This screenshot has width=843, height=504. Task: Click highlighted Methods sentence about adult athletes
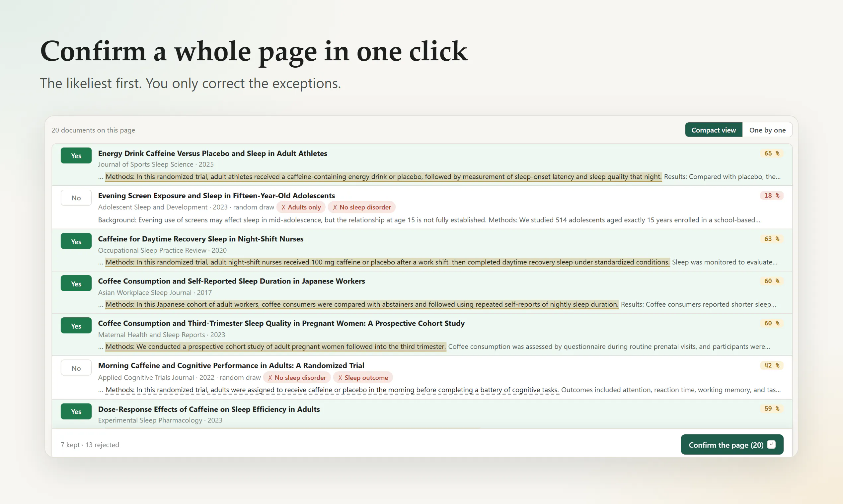tap(383, 177)
